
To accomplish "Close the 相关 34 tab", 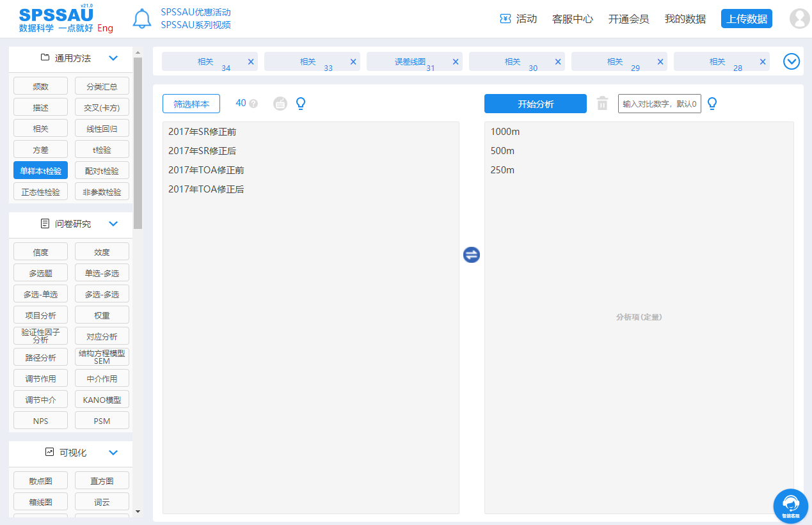I will [250, 61].
